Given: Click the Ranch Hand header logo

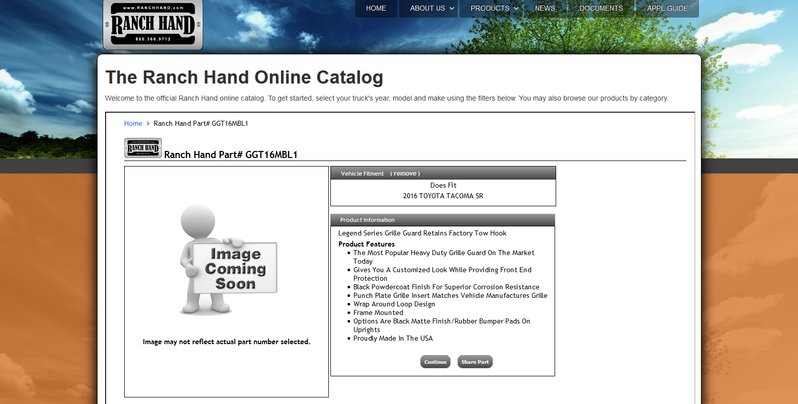Looking at the screenshot, I should pyautogui.click(x=153, y=24).
